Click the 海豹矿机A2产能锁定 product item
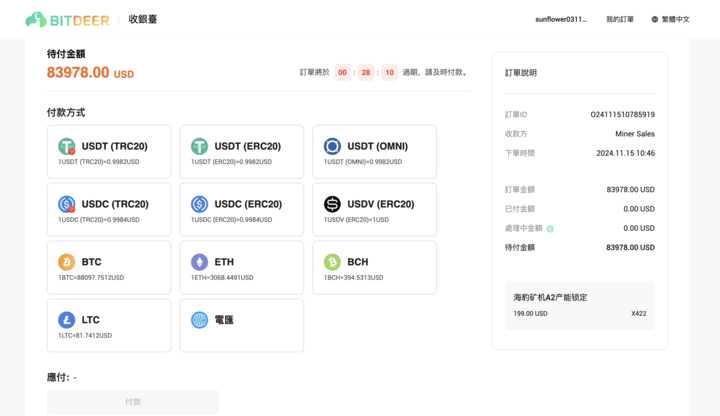Image resolution: width=720 pixels, height=416 pixels. (580, 305)
